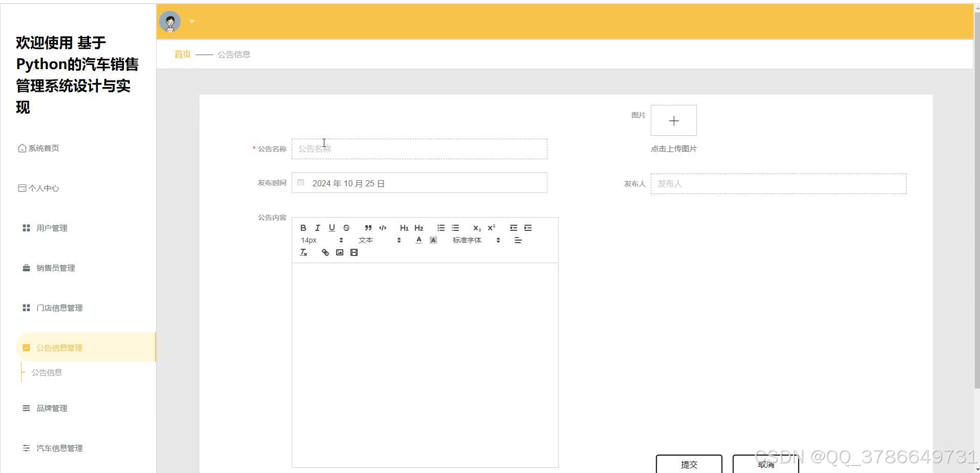This screenshot has height=473, width=980.
Task: Enable the ordered list style
Action: pos(441,227)
